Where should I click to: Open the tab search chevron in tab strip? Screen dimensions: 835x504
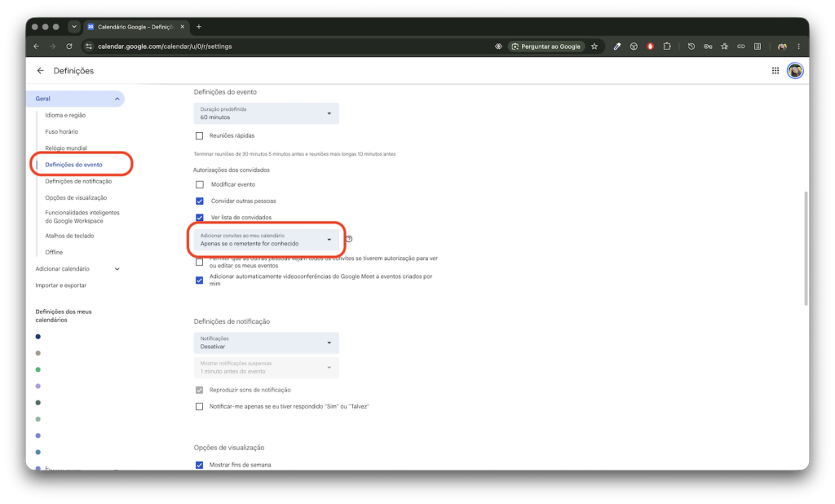[74, 27]
